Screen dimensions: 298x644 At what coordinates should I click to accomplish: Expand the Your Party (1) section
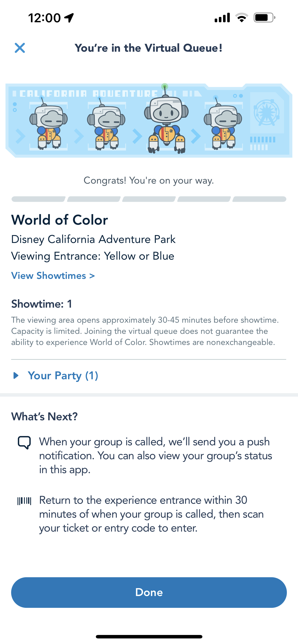[63, 376]
